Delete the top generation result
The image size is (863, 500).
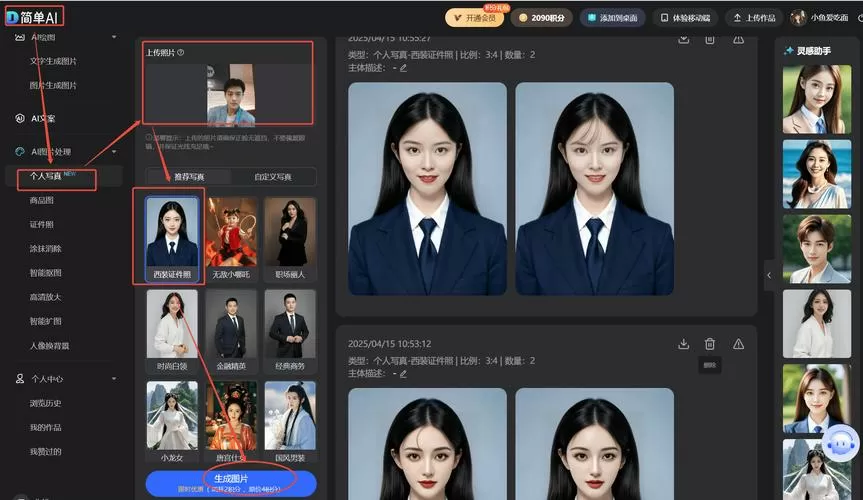point(710,39)
